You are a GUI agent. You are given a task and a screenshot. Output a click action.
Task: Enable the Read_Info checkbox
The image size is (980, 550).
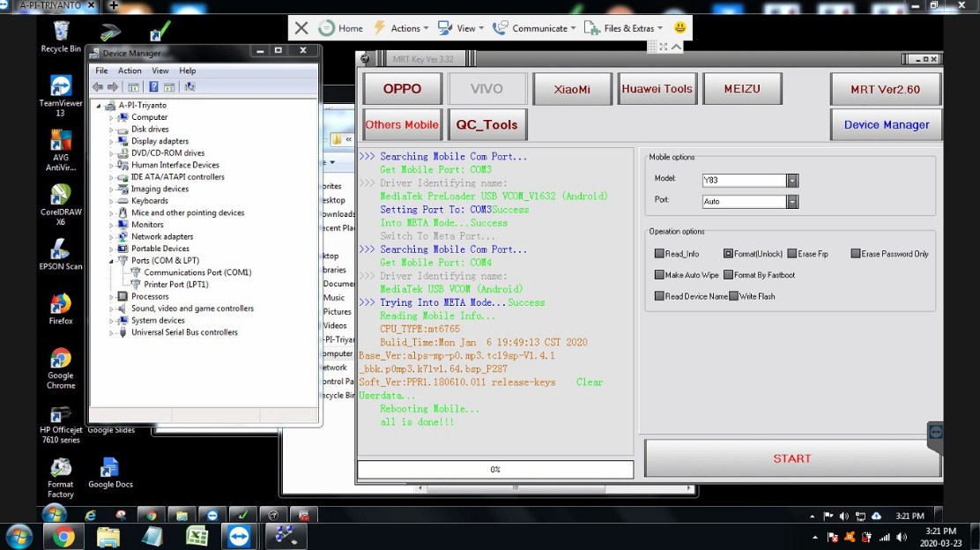659,254
